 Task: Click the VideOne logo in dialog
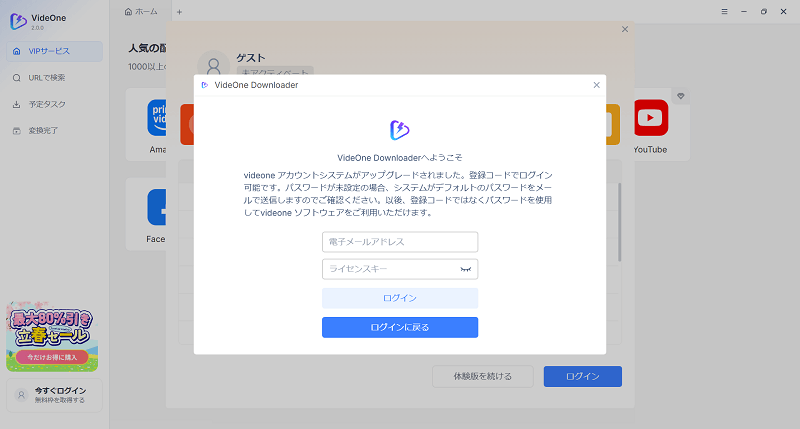pyautogui.click(x=399, y=130)
